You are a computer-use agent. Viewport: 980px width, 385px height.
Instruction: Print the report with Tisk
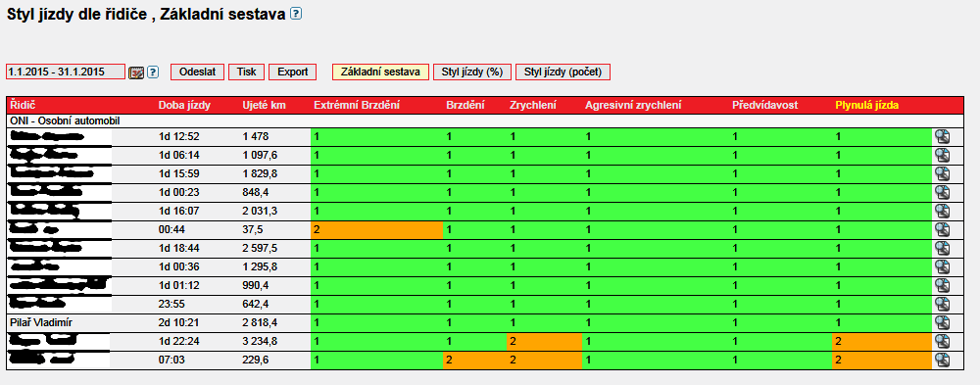click(247, 72)
